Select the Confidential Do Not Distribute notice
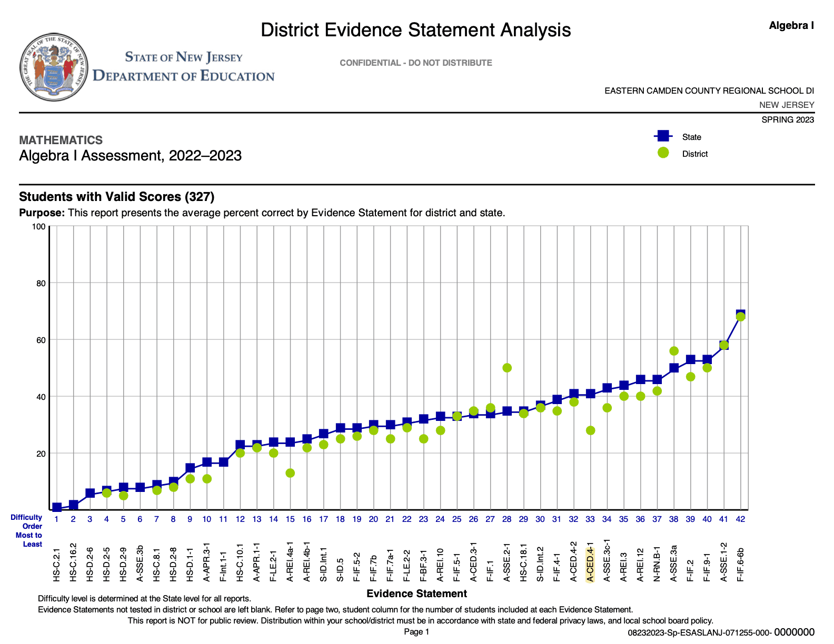Screen dimensions: 834x644 [415, 63]
